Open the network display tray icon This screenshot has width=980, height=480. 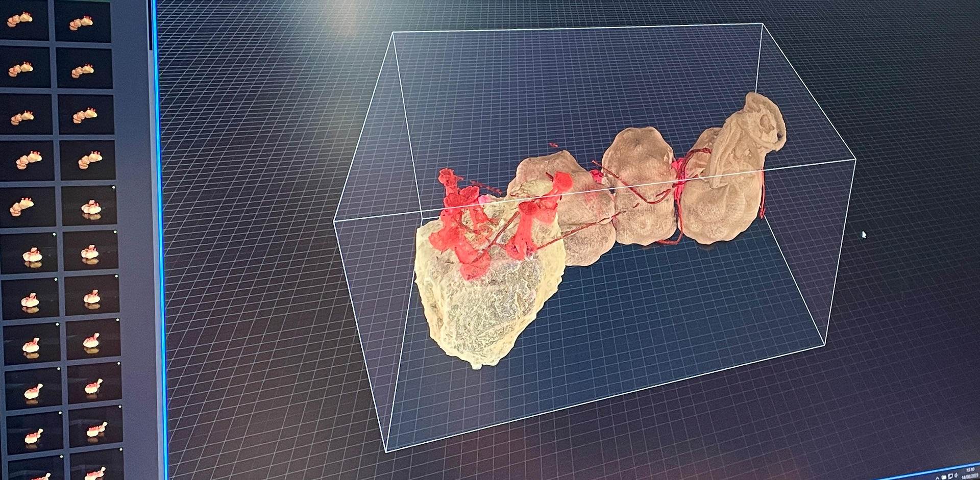pyautogui.click(x=950, y=476)
